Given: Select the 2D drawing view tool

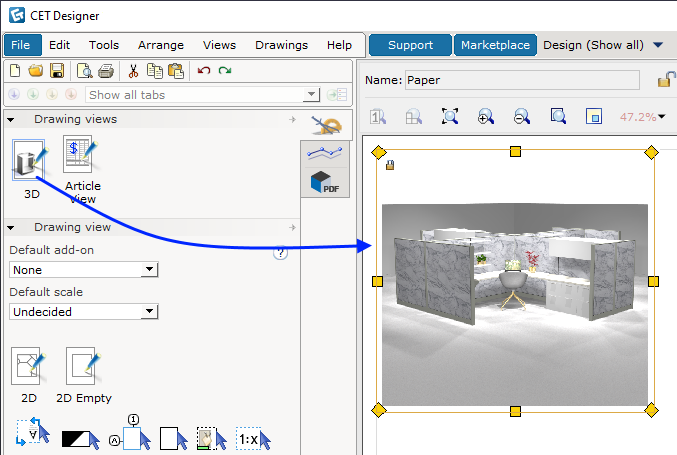Looking at the screenshot, I should [x=28, y=366].
